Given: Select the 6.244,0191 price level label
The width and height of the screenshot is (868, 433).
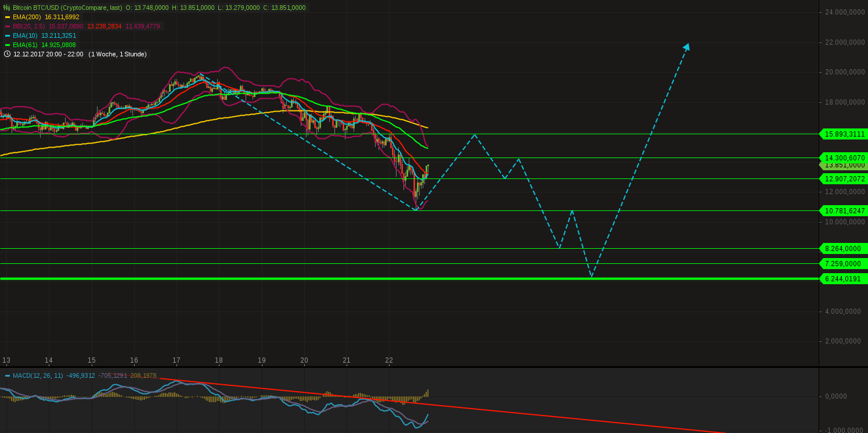Looking at the screenshot, I should [844, 278].
